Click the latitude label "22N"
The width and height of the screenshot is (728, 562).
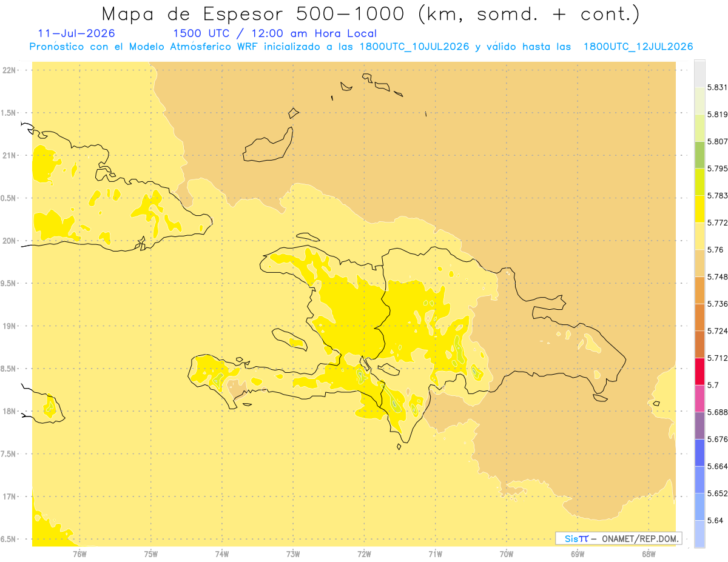coord(9,70)
